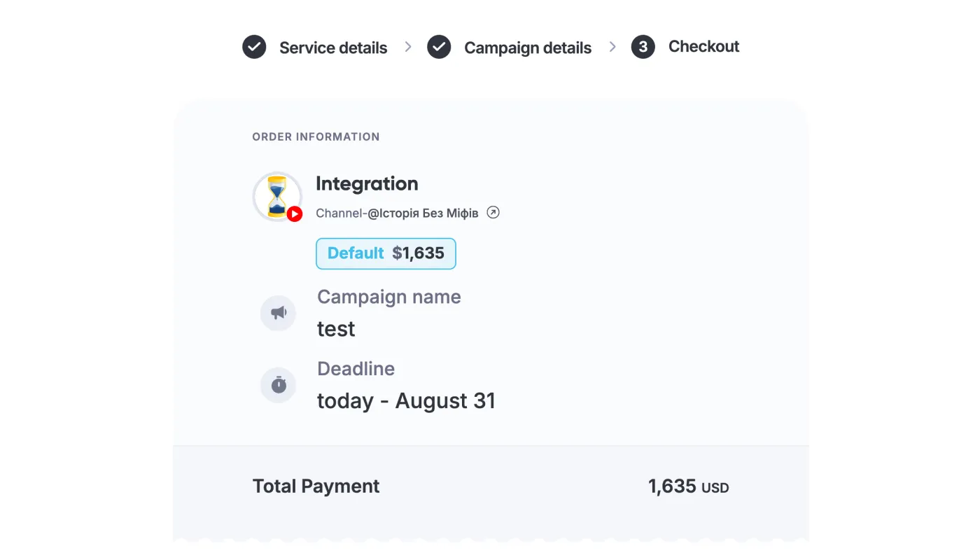
Task: Select the Default $1,635 pricing option
Action: point(386,253)
